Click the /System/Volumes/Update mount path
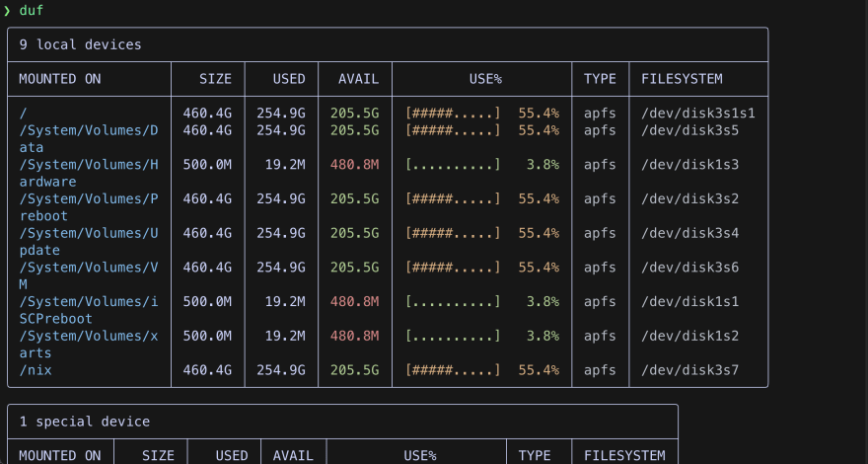The image size is (868, 464). [89, 242]
